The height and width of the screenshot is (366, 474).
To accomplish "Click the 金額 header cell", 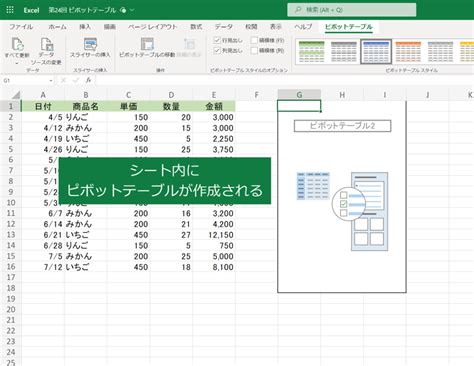I will (x=214, y=106).
